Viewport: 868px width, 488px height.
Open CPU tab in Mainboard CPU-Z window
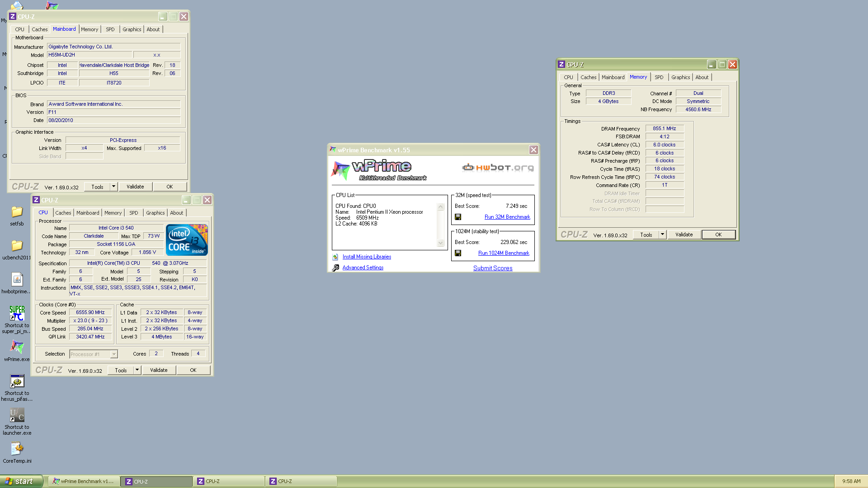(20, 29)
